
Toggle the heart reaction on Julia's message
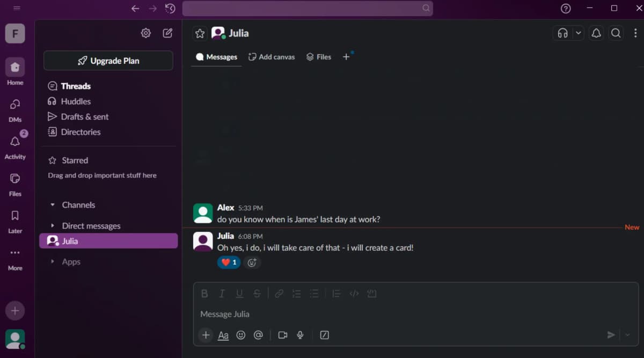click(229, 262)
